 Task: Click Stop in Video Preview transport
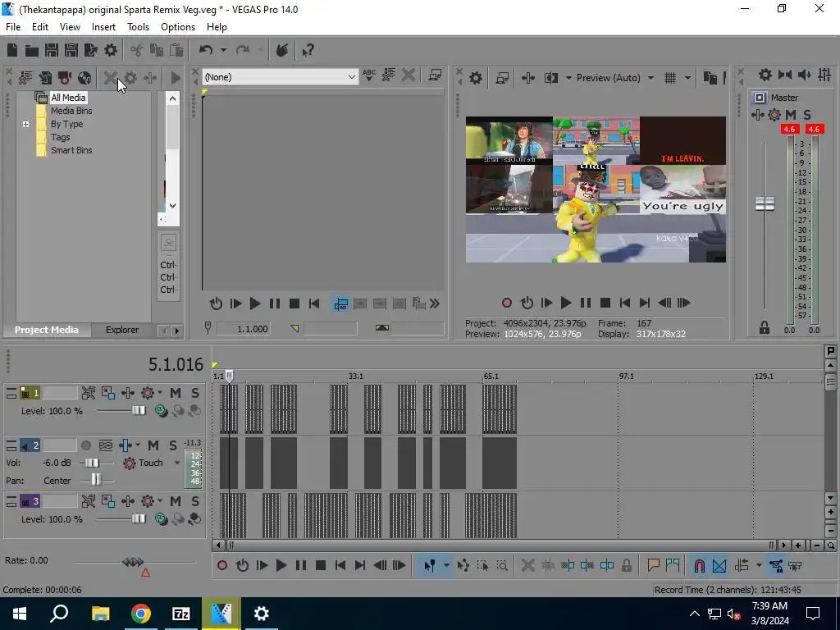tap(605, 304)
